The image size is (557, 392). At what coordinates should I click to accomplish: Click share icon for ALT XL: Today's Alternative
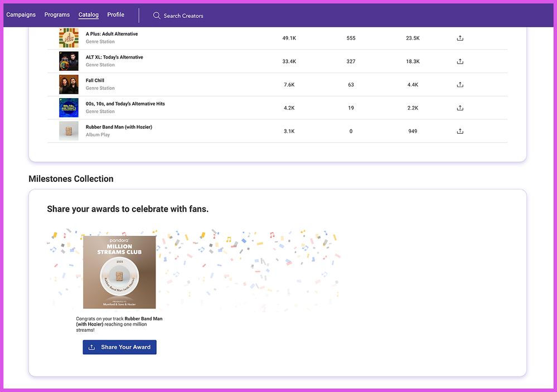click(x=460, y=61)
